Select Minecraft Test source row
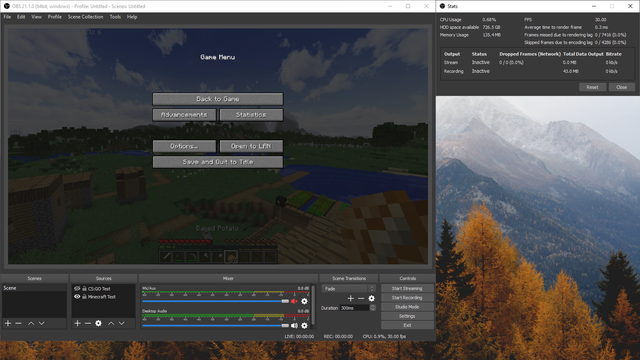The width and height of the screenshot is (640, 360). pos(103,297)
